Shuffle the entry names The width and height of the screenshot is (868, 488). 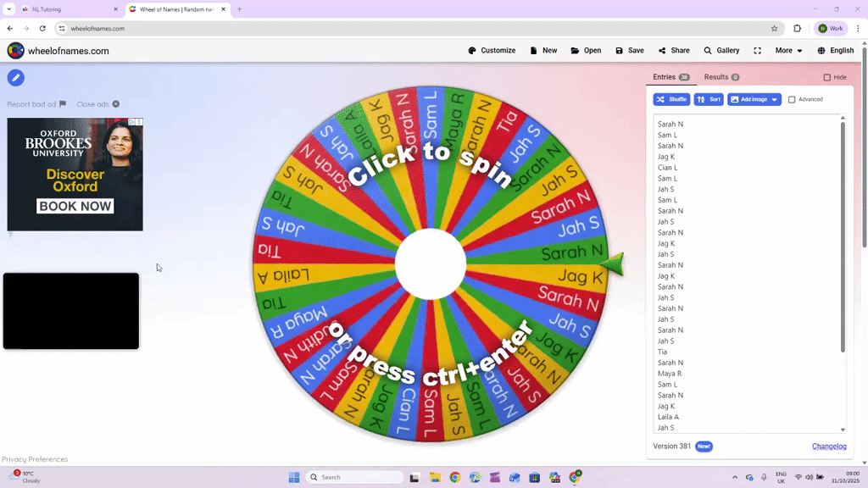[x=670, y=99]
